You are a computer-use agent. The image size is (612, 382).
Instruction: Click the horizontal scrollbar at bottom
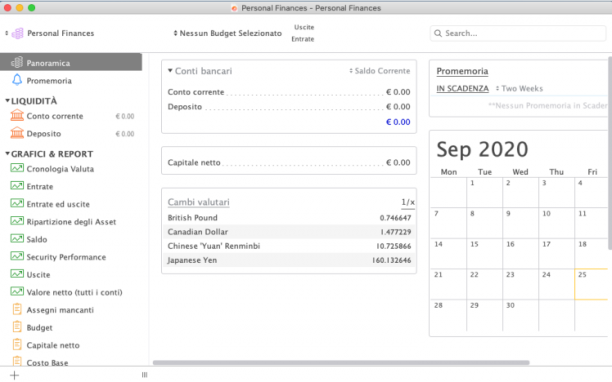click(x=341, y=362)
